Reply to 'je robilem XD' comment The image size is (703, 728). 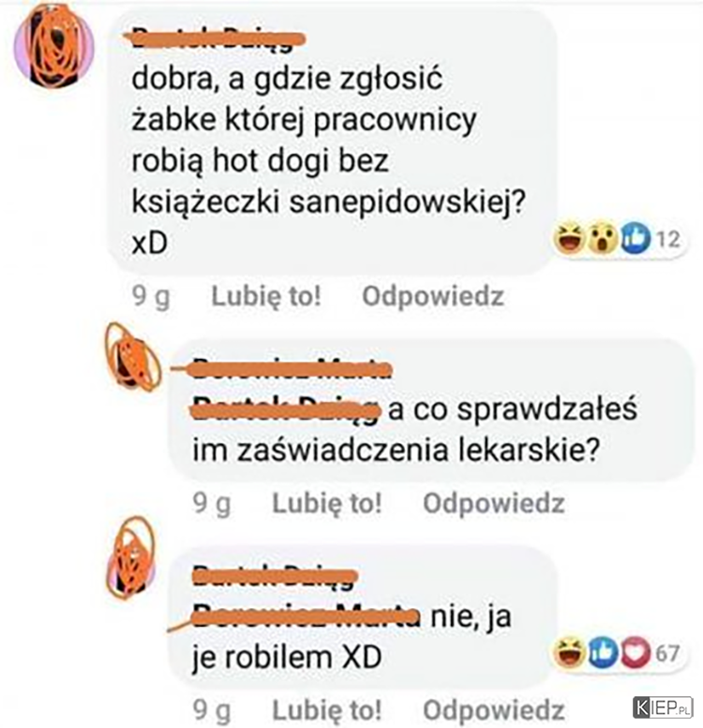[494, 710]
